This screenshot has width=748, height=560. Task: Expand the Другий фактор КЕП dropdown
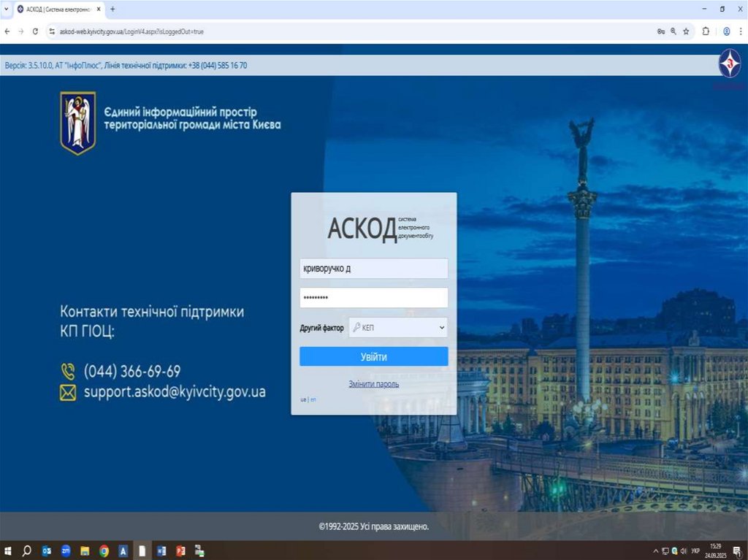[x=398, y=328]
